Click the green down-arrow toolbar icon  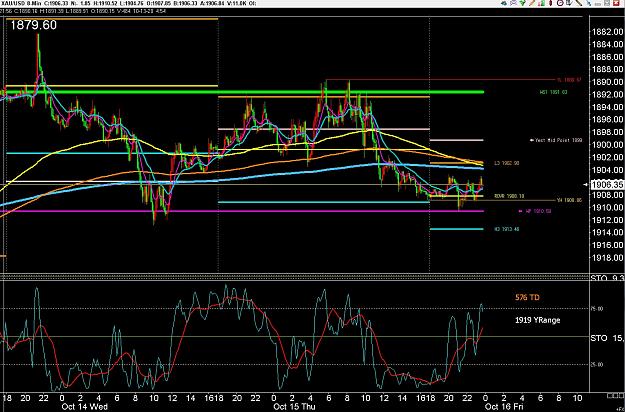(523, 3)
